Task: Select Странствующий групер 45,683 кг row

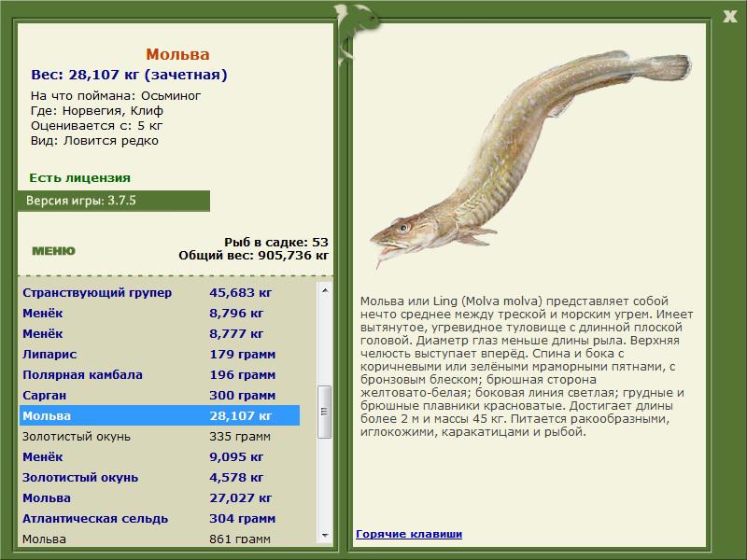Action: 160,292
